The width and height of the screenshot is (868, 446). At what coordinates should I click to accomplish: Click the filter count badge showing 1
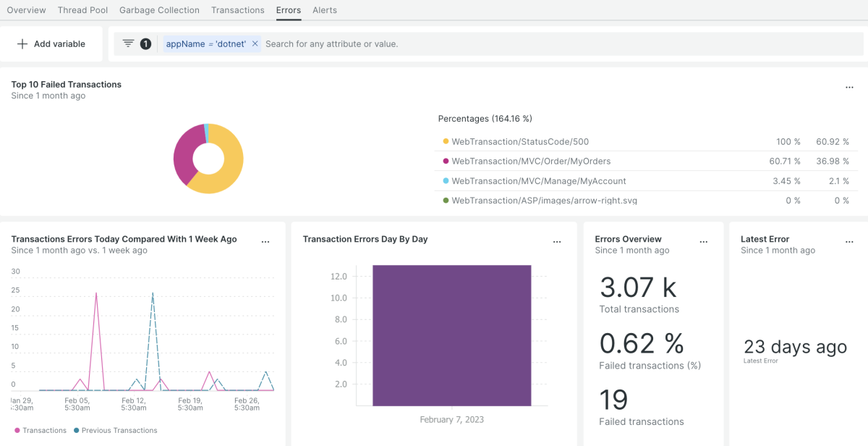(145, 44)
